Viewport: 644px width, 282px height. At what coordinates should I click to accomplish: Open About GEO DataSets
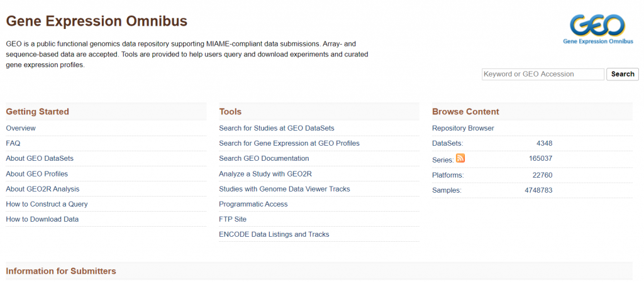(x=40, y=158)
